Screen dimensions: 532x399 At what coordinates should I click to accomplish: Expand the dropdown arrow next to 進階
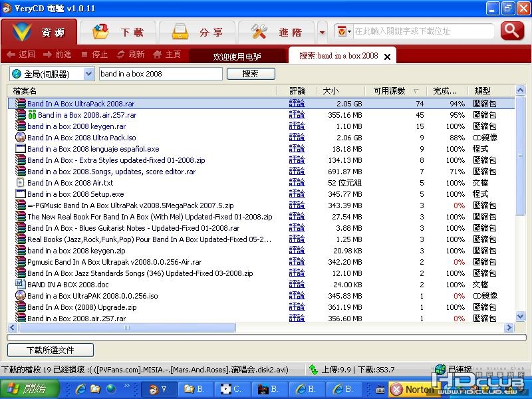click(323, 33)
